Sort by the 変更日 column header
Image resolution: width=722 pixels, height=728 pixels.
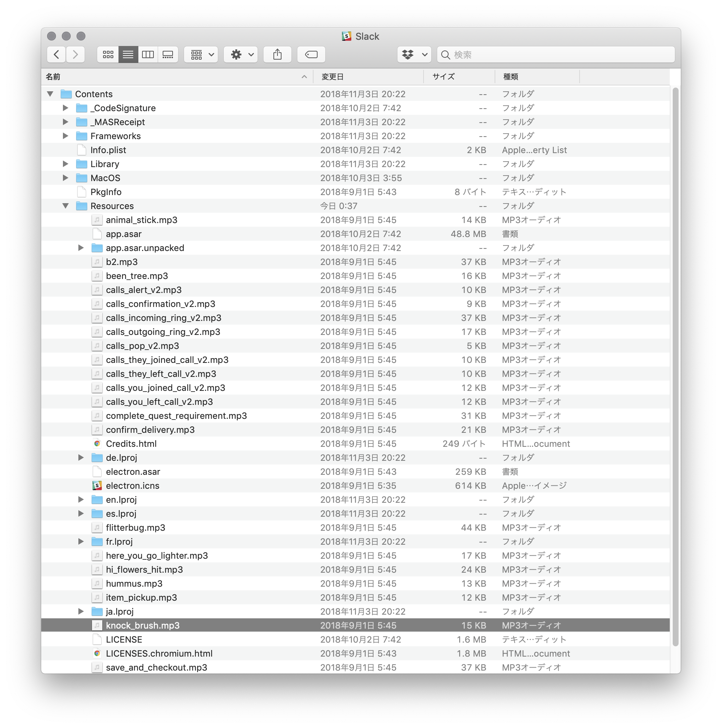click(x=368, y=77)
